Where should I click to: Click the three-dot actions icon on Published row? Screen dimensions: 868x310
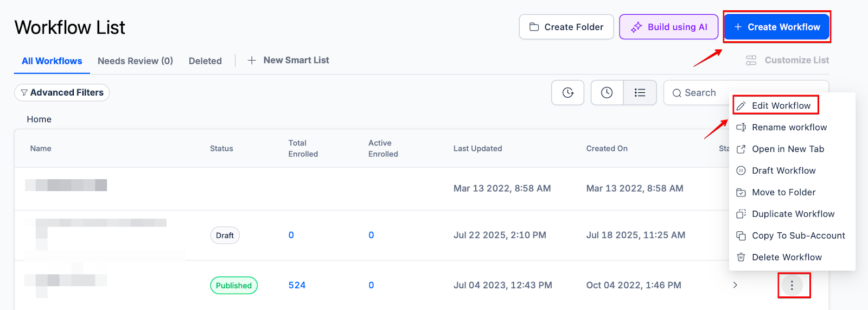coord(792,285)
